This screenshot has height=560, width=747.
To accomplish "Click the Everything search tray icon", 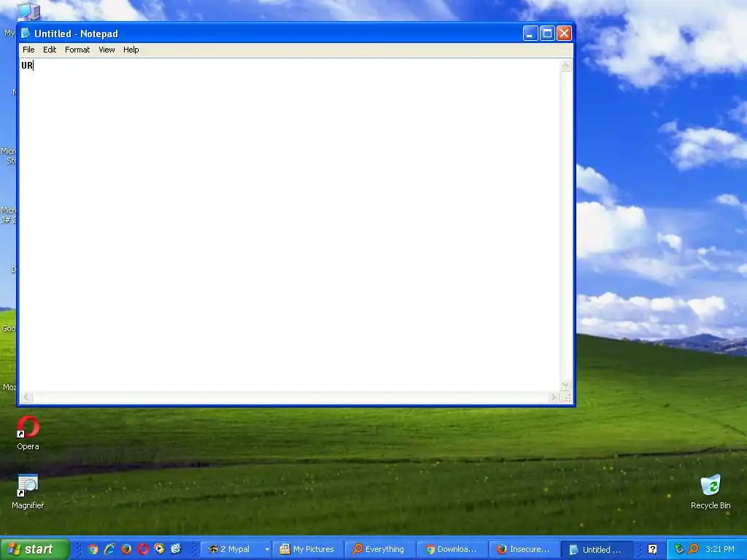I will coord(693,549).
